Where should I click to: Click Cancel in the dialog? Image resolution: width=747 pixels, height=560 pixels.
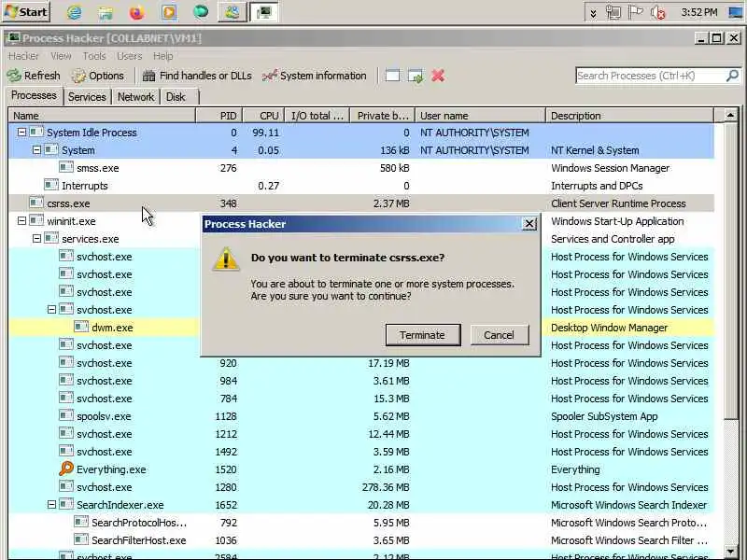(500, 335)
